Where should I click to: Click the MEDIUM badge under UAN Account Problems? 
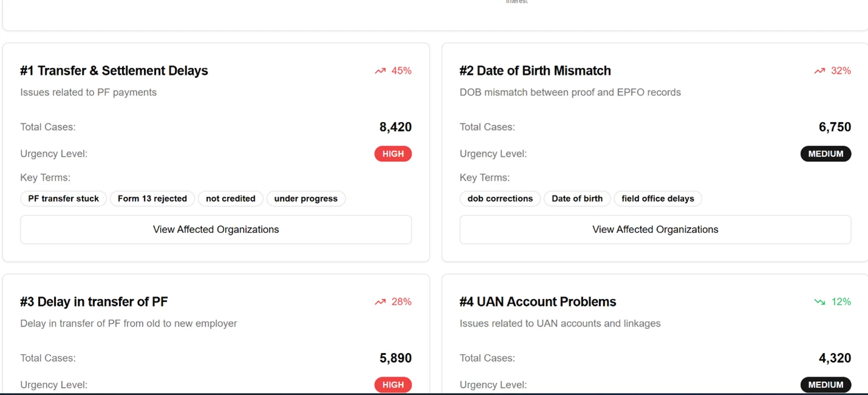[826, 385]
